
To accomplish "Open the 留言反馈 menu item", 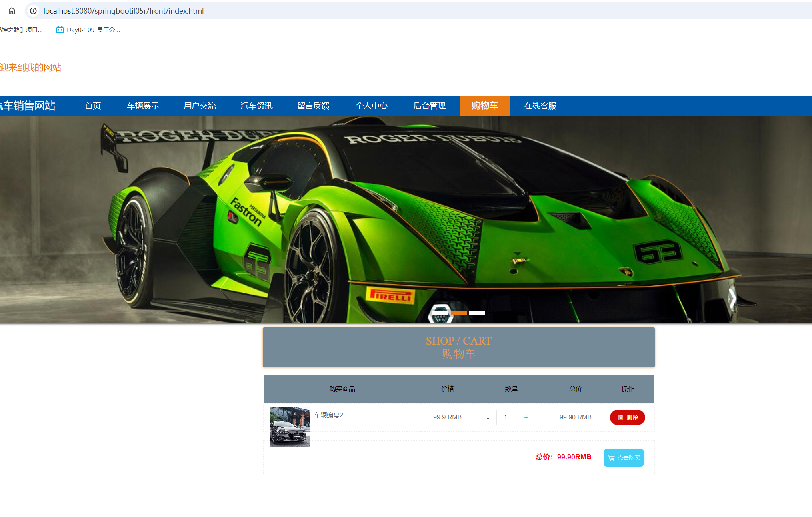I will coord(313,106).
